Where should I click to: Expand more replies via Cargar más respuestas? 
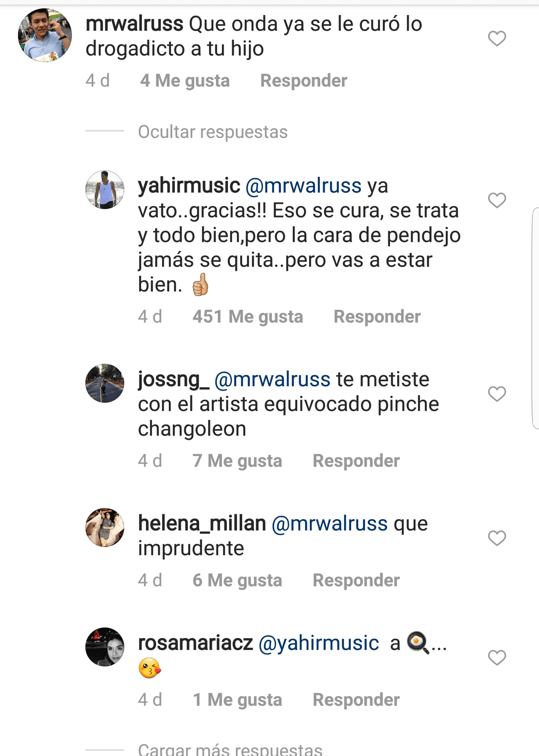click(230, 750)
